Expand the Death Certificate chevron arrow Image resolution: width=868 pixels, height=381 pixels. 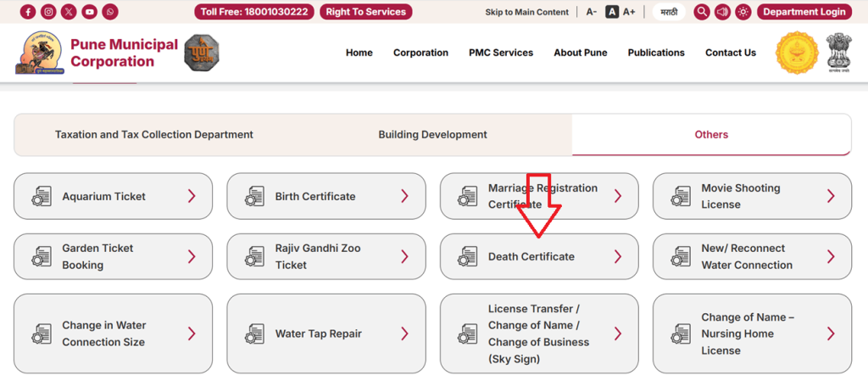click(618, 256)
